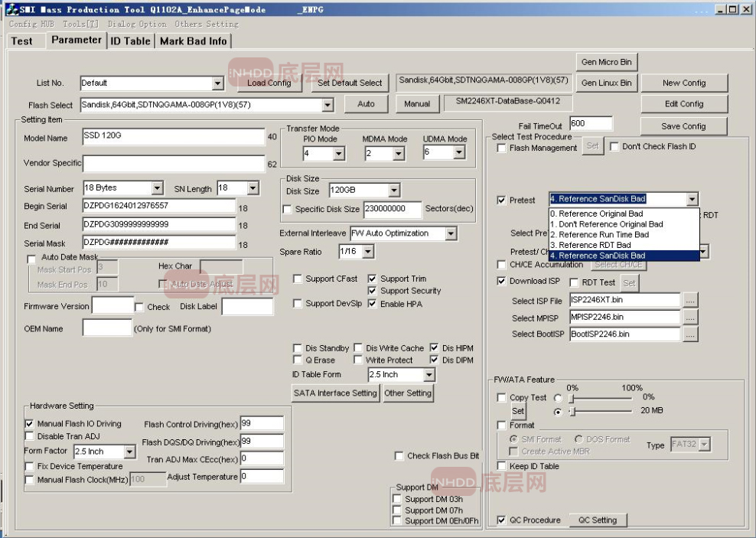Choose '2. Reference Run Time Bad' option
This screenshot has height=538, width=756.
click(624, 235)
